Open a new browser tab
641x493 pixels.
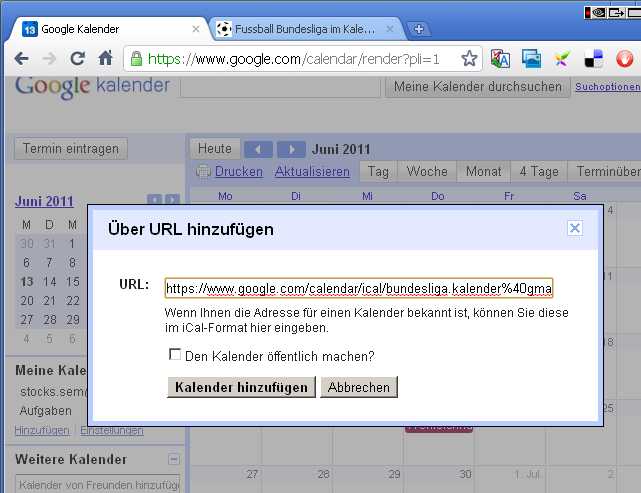(x=419, y=29)
